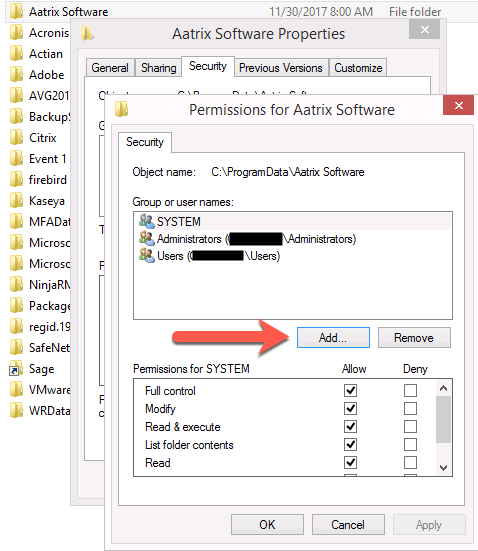Click the permissions list scroll up arrow
This screenshot has height=551, width=478.
[444, 388]
